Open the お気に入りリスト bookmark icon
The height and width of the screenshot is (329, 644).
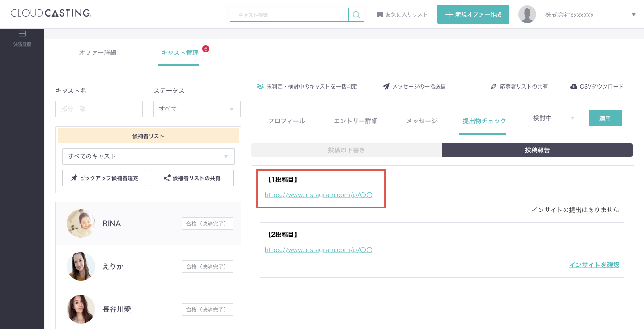point(380,15)
